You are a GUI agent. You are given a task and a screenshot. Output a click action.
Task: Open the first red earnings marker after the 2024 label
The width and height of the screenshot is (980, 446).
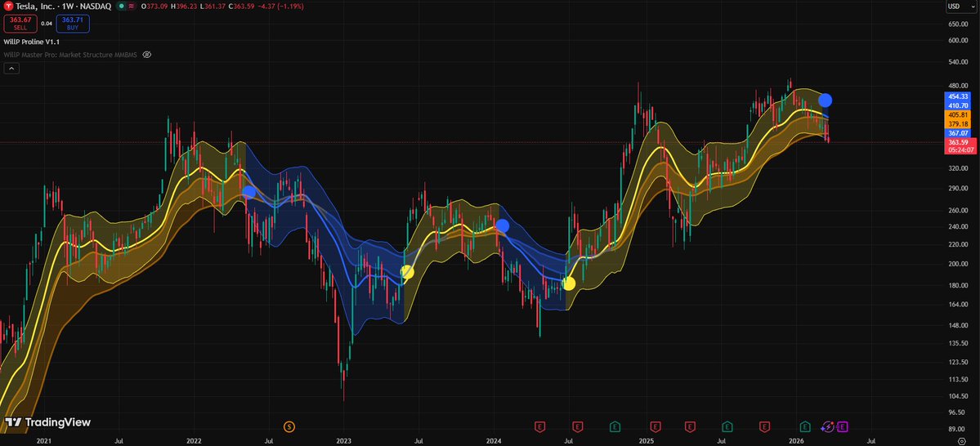click(540, 426)
